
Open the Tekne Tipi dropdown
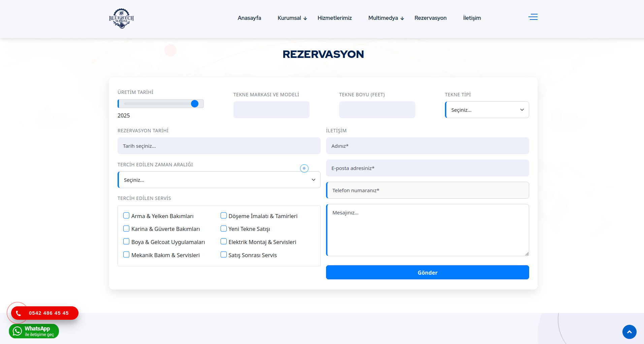click(x=487, y=110)
